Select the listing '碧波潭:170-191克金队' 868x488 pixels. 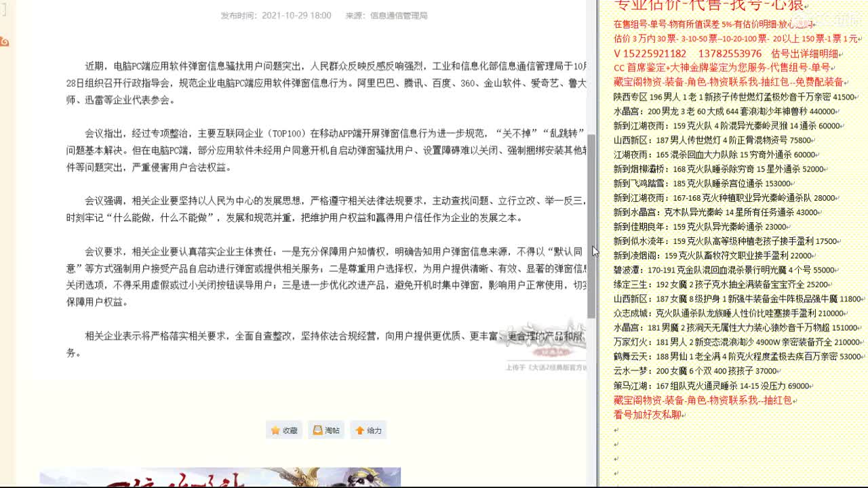click(725, 270)
